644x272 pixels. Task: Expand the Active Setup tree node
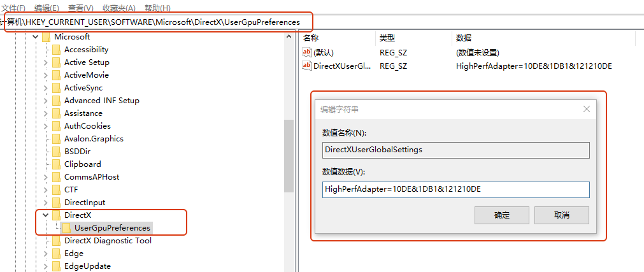[x=45, y=62]
